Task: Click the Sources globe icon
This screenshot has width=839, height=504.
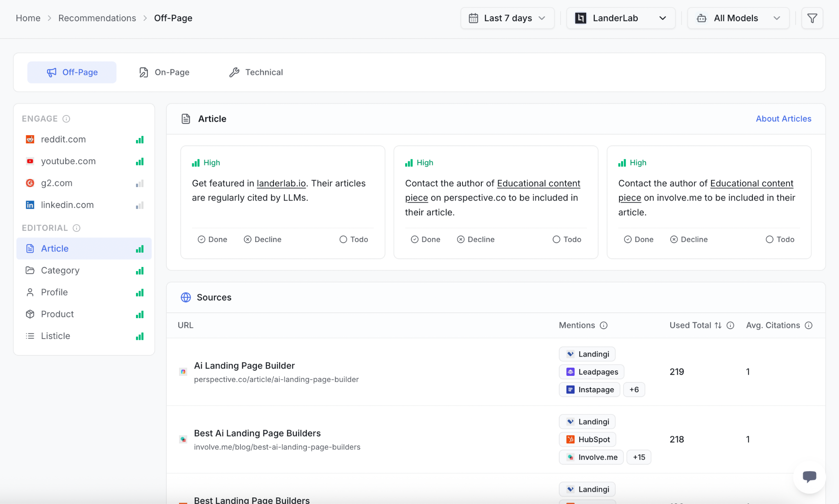Action: 186,298
